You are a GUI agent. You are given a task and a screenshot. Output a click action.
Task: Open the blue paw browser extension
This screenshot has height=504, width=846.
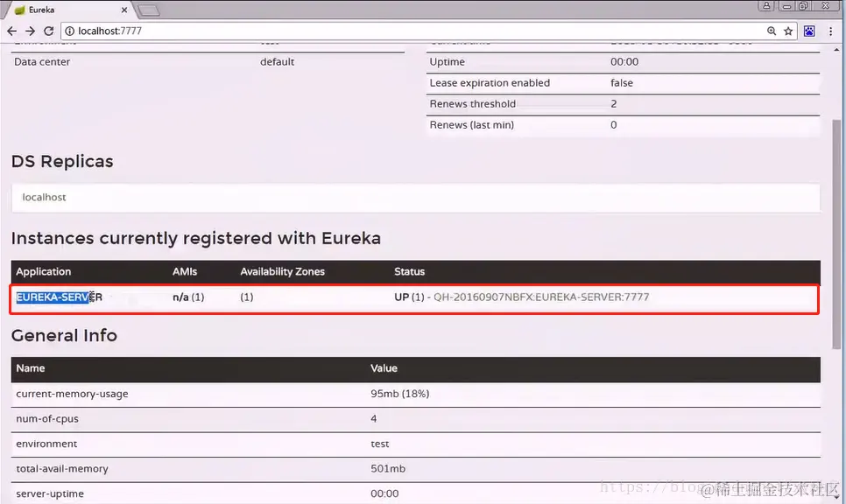[809, 31]
